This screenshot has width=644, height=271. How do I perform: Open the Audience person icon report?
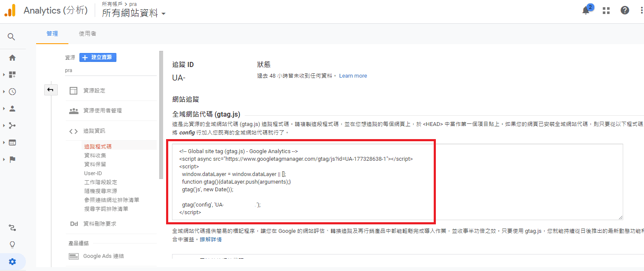(x=12, y=109)
